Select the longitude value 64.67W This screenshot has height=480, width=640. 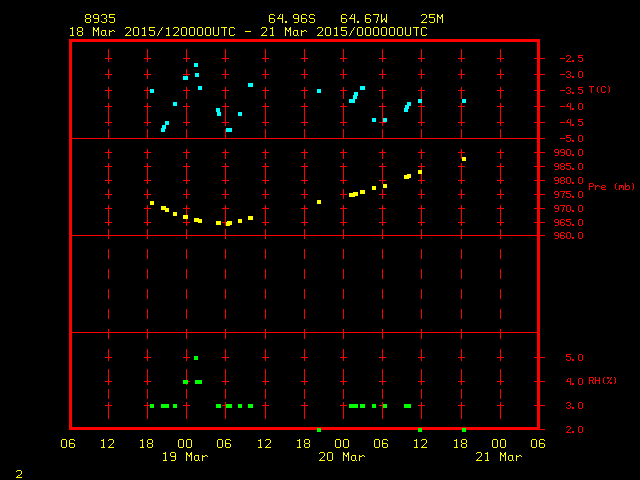point(364,19)
